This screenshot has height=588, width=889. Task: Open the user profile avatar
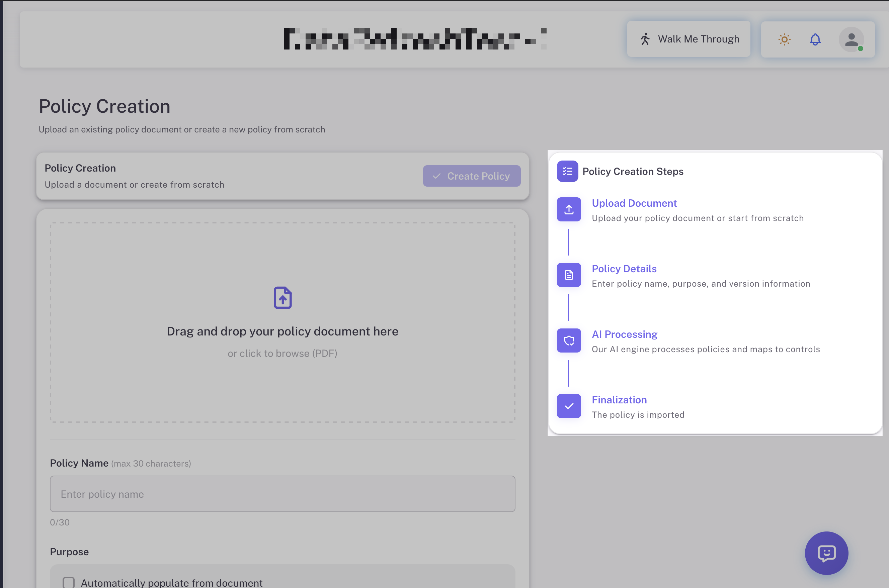pos(851,39)
